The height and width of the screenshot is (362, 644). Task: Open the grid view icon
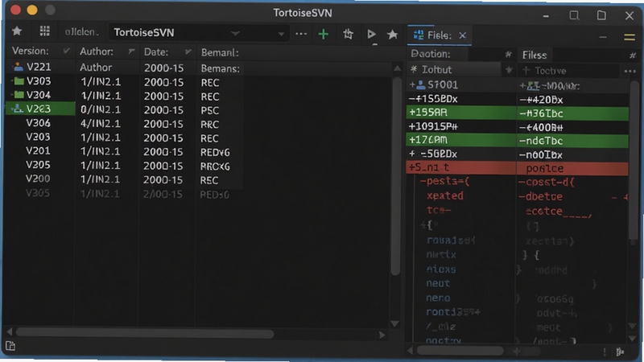pyautogui.click(x=44, y=31)
